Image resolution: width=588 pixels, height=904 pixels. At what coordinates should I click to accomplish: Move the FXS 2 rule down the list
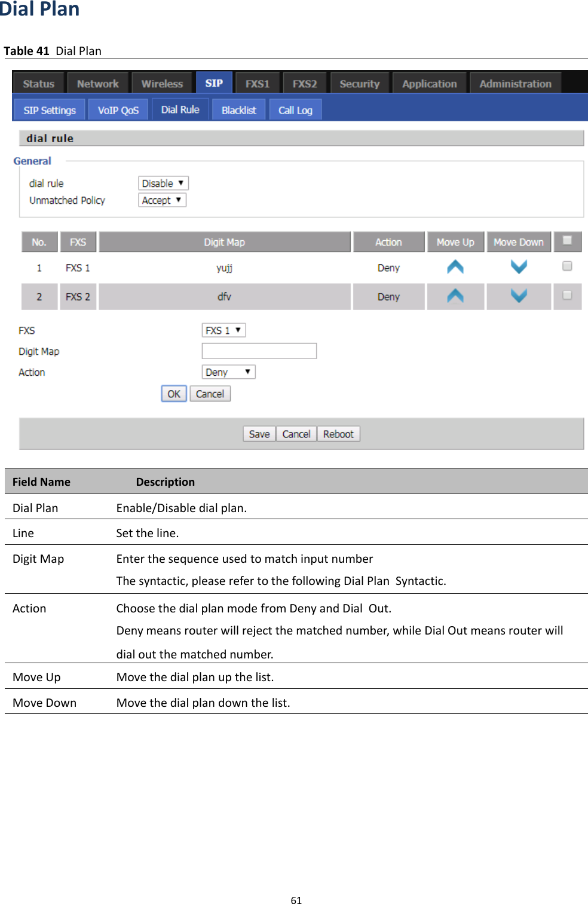[518, 296]
